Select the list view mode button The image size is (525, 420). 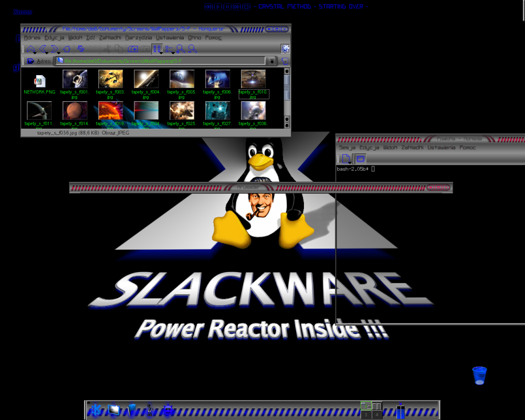[169, 49]
